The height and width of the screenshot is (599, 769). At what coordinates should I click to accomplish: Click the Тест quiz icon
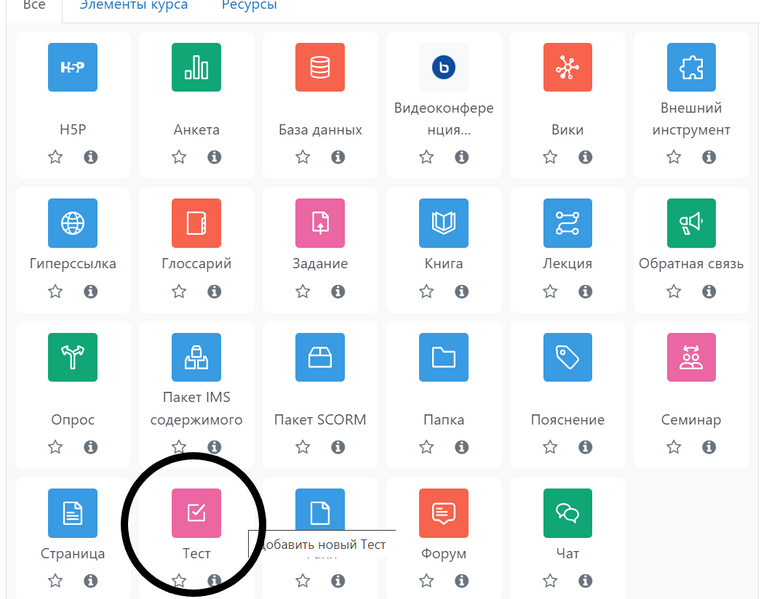point(196,513)
